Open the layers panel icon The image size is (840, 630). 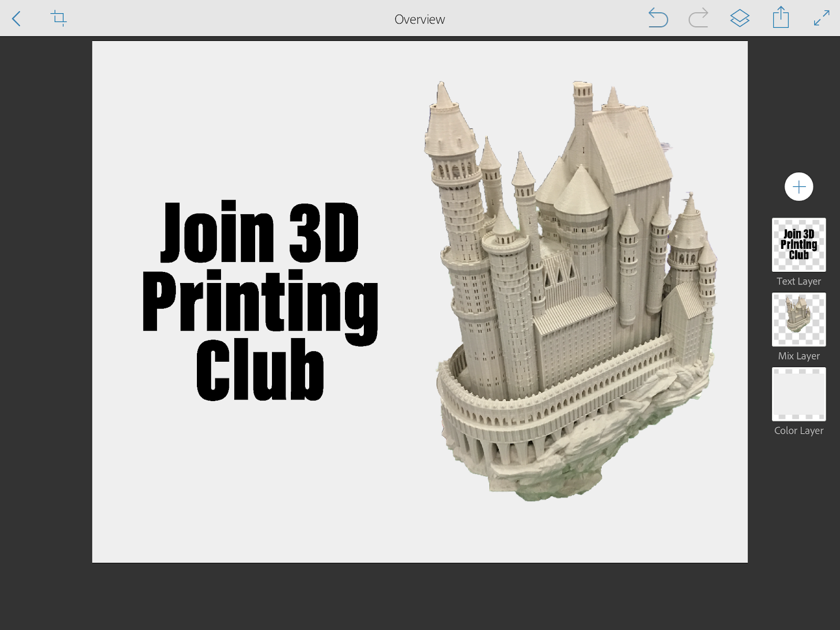(x=740, y=18)
